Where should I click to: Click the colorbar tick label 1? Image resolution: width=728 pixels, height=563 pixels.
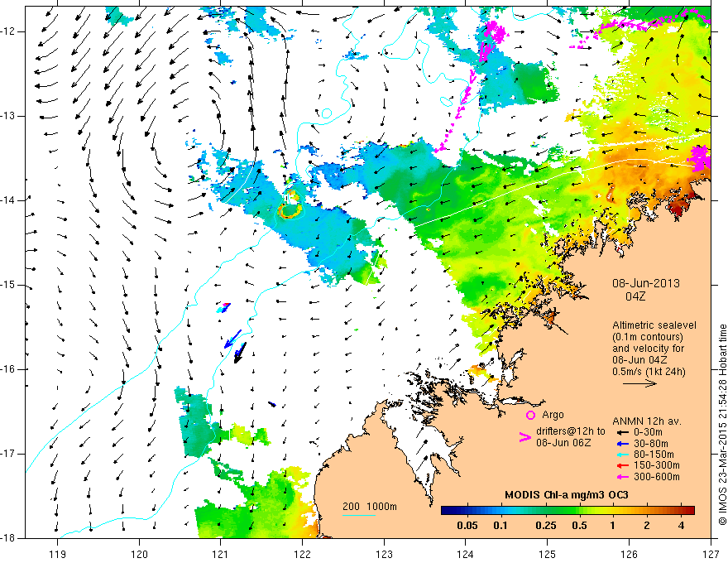612,526
